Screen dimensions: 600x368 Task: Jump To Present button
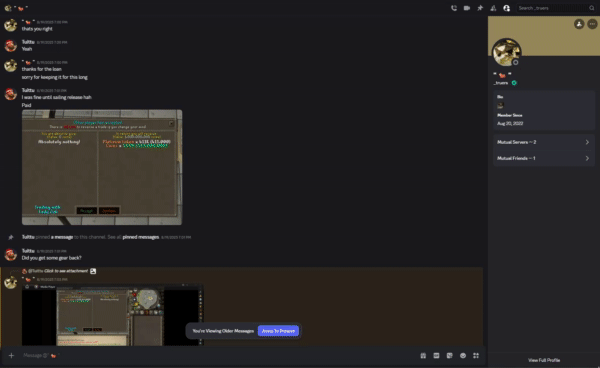coord(278,331)
